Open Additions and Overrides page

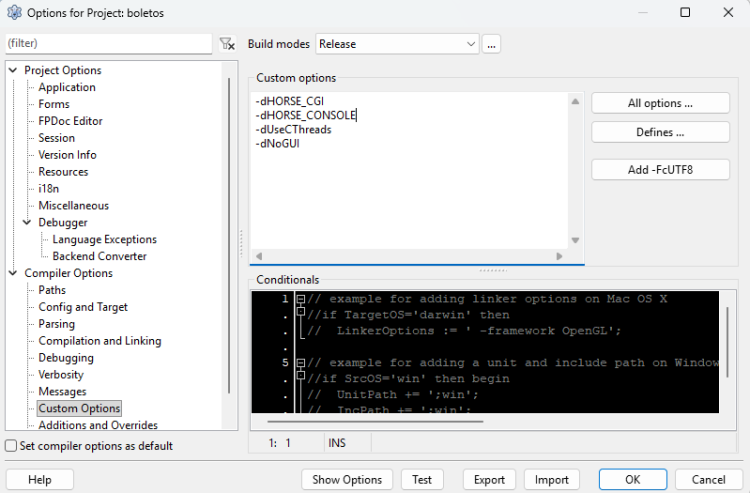click(x=98, y=425)
